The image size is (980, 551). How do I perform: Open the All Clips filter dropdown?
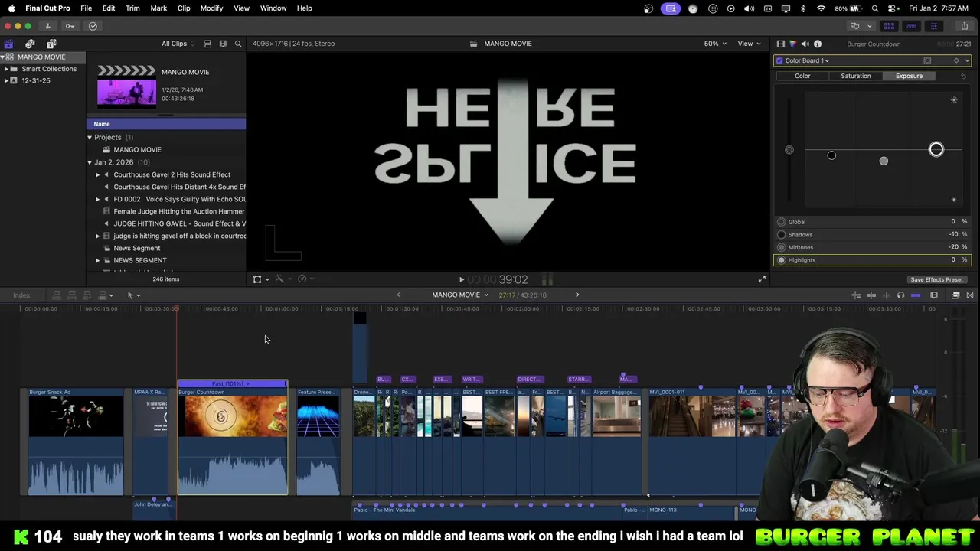(178, 44)
